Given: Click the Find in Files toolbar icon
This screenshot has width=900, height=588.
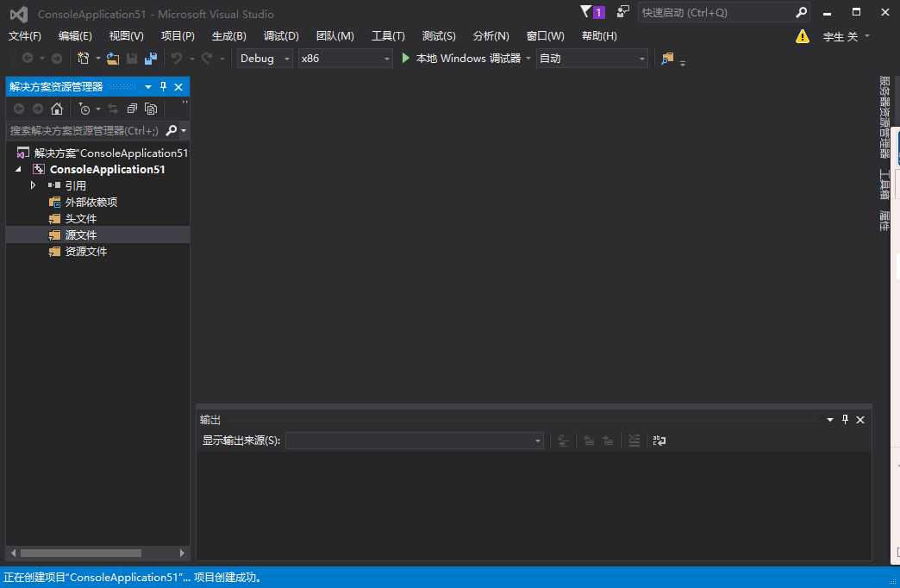Looking at the screenshot, I should (x=667, y=58).
